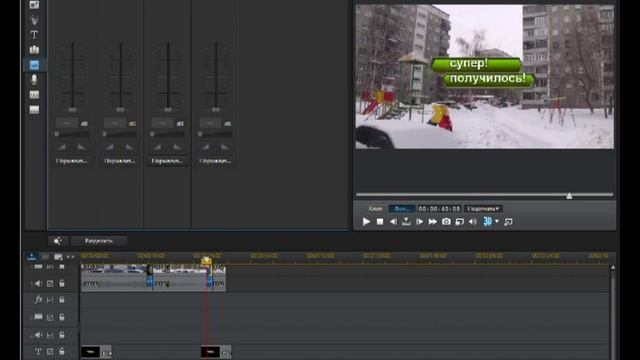Toggle the second video track checkbox
Screen dimensions: 640x360
coord(50,317)
